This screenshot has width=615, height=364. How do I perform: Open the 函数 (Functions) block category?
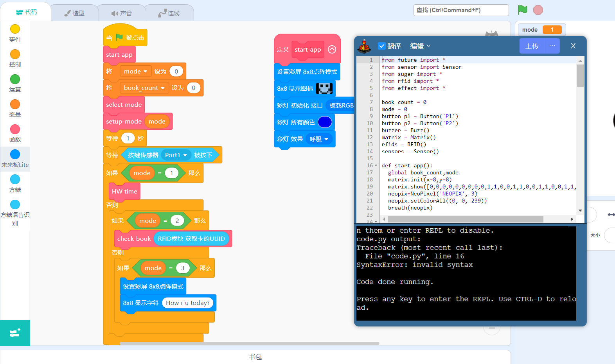click(15, 133)
